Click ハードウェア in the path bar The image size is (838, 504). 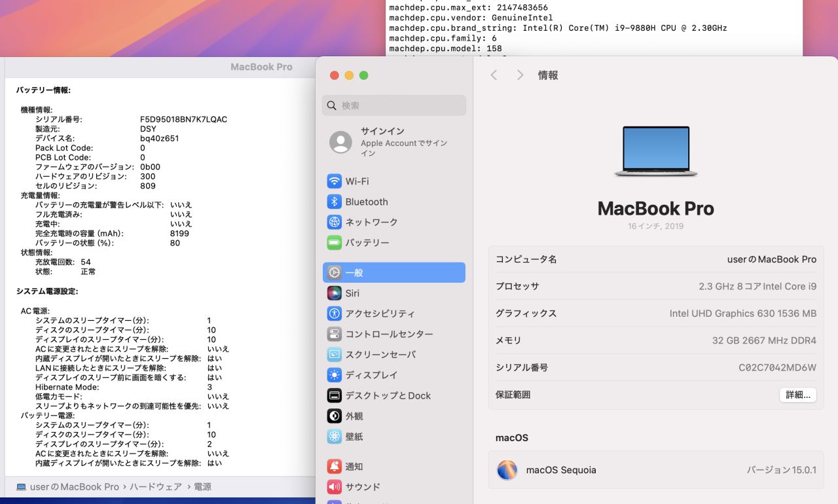tap(155, 487)
